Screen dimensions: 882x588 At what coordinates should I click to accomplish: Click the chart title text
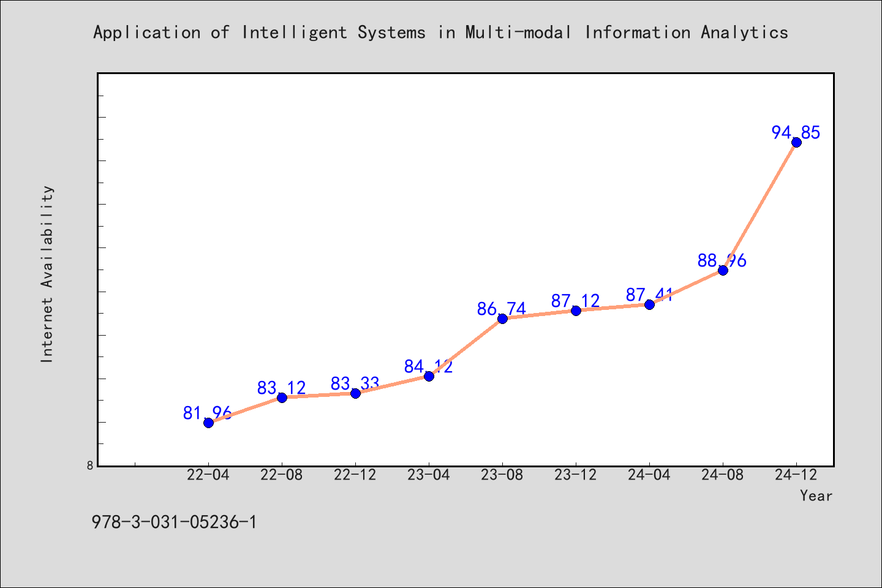[441, 32]
